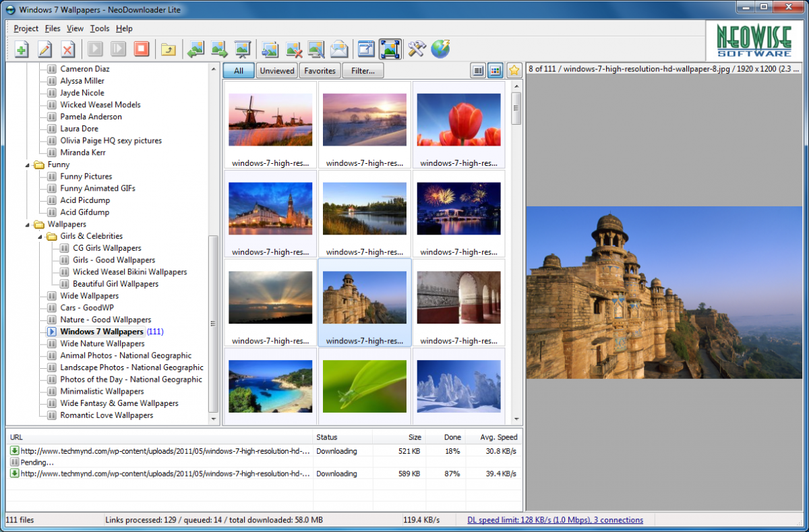Switch to the Favorites tab
Screen dimensions: 809x532
(x=320, y=70)
